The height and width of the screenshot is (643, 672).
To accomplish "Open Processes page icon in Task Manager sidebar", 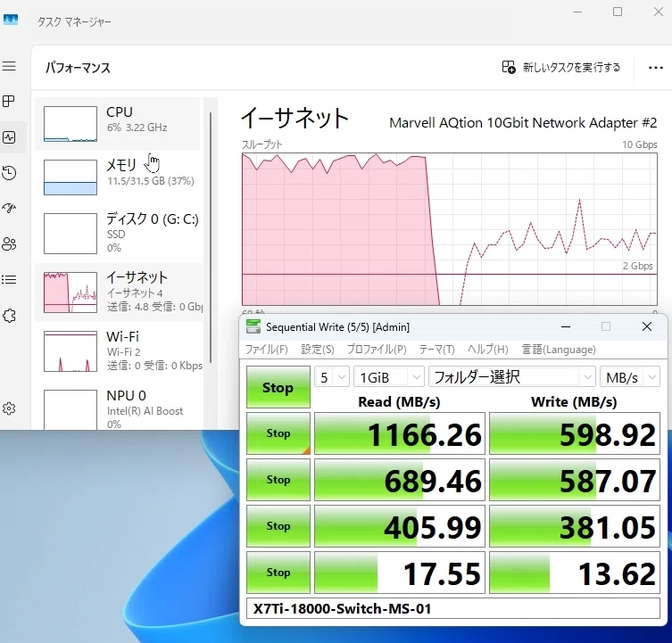I will click(9, 101).
